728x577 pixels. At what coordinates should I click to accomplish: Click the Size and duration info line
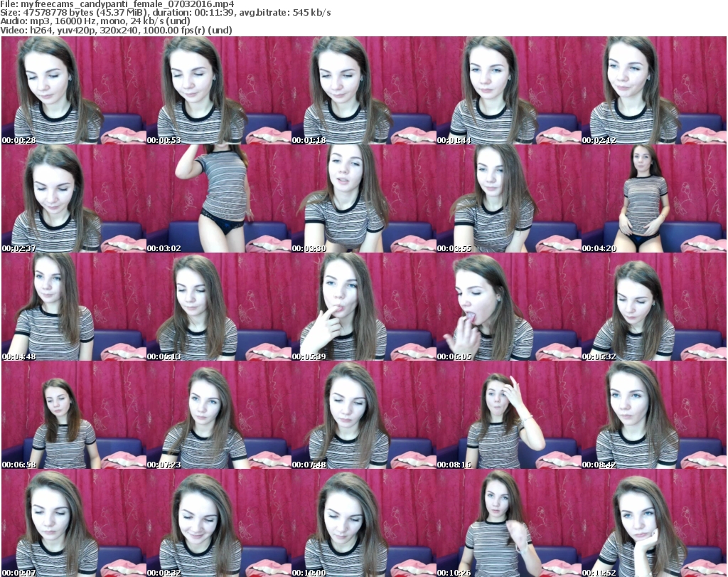coord(165,13)
